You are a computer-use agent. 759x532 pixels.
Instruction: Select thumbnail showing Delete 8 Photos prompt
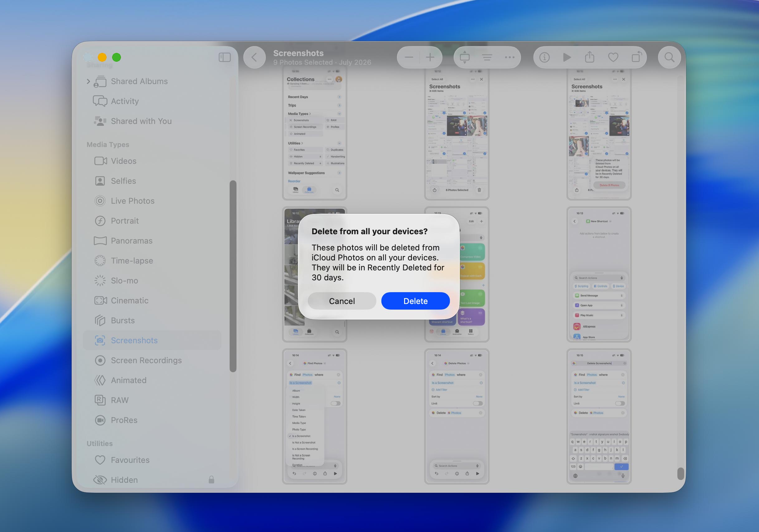(599, 134)
